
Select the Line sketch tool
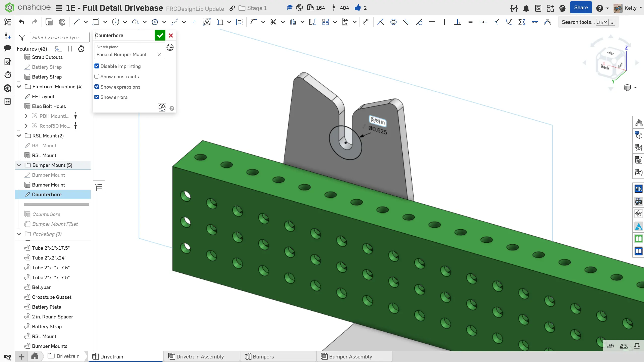point(76,22)
